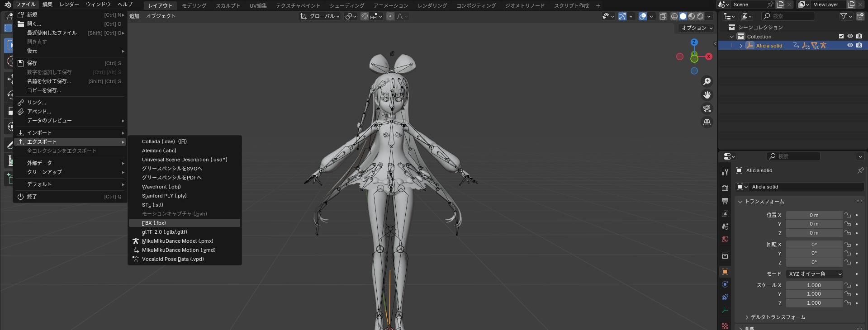This screenshot has height=330, width=868.
Task: Open Object properties tab
Action: coord(725,272)
